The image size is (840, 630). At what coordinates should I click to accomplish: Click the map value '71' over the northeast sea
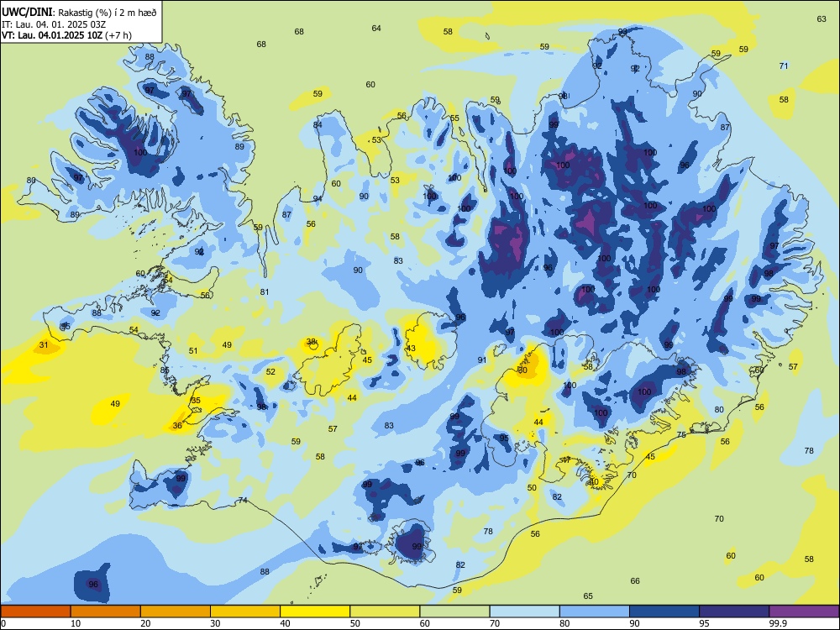click(x=784, y=66)
